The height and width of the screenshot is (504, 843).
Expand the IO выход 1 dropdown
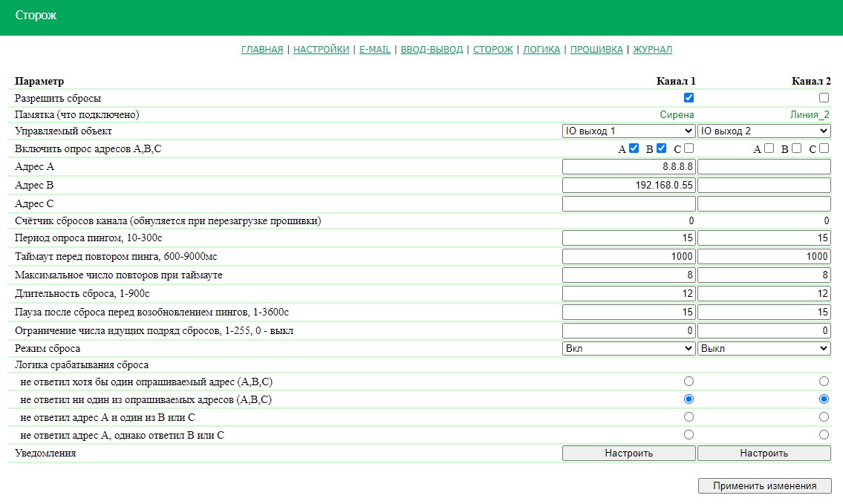629,131
